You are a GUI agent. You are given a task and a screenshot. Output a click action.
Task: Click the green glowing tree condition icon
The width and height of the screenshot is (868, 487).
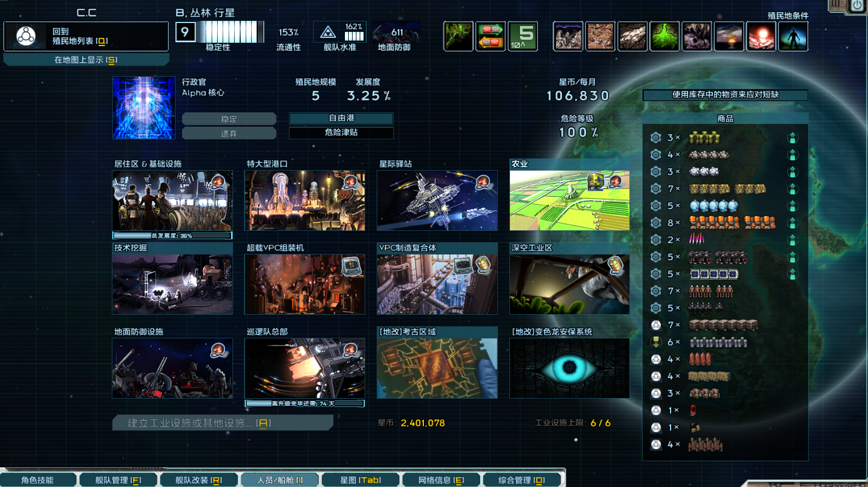[x=665, y=36]
